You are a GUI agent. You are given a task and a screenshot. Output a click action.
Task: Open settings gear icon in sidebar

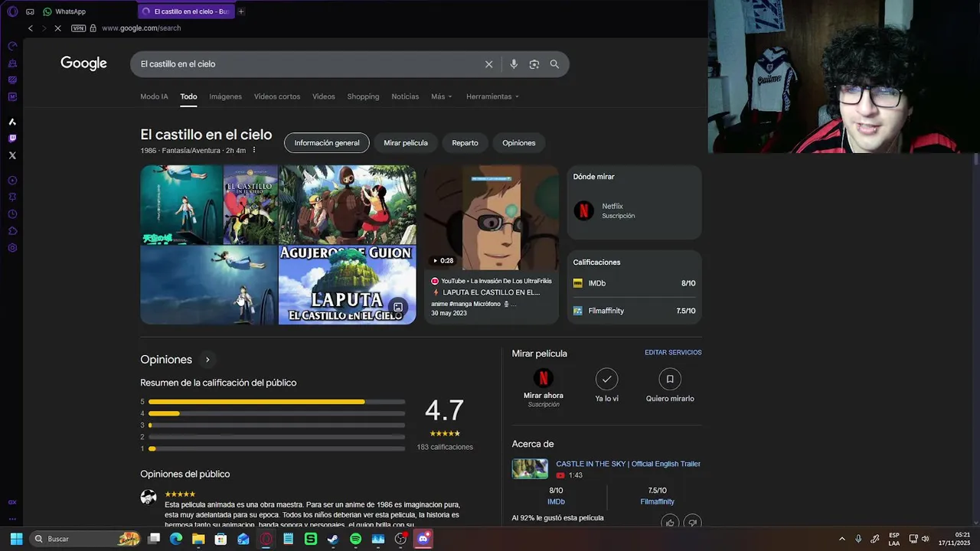coord(12,248)
